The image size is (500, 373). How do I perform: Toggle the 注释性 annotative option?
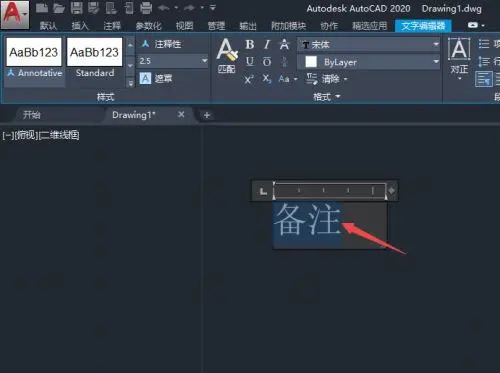tap(162, 44)
